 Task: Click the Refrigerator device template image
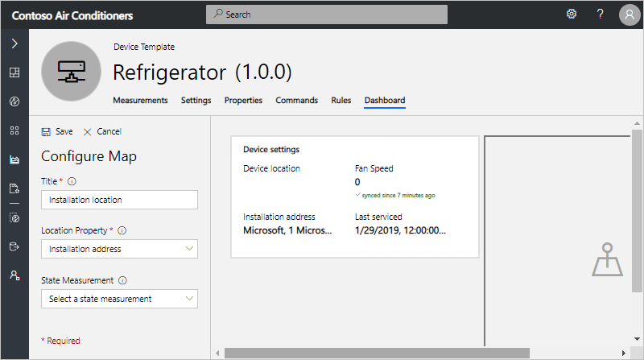pyautogui.click(x=71, y=71)
